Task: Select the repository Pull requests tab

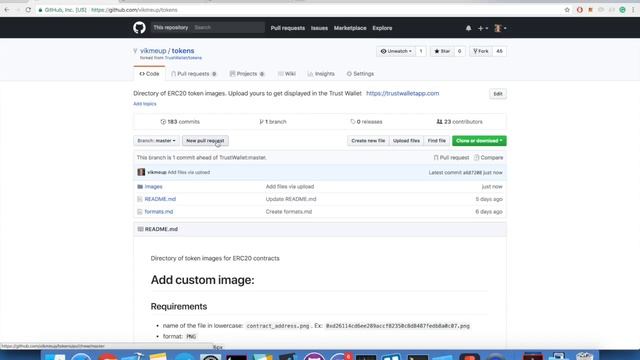Action: click(x=193, y=74)
